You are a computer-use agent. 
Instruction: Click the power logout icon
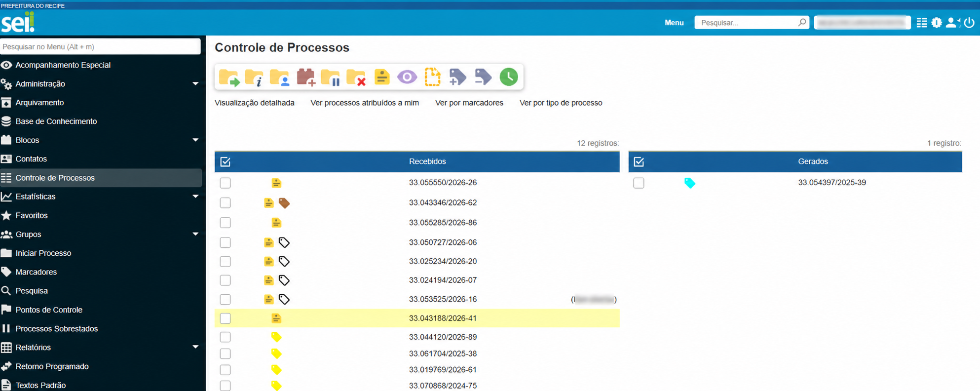coord(969,23)
